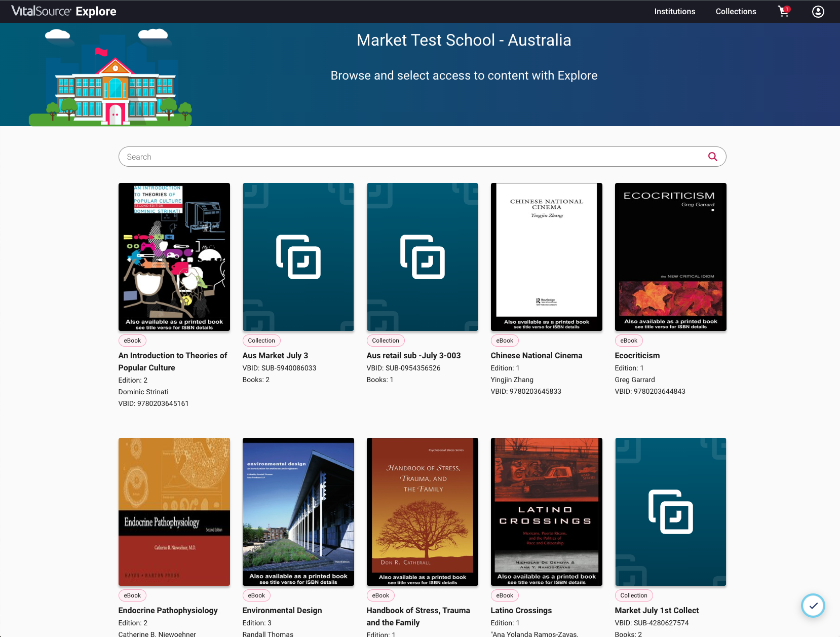Open the Popular Culture book cover

pyautogui.click(x=174, y=257)
